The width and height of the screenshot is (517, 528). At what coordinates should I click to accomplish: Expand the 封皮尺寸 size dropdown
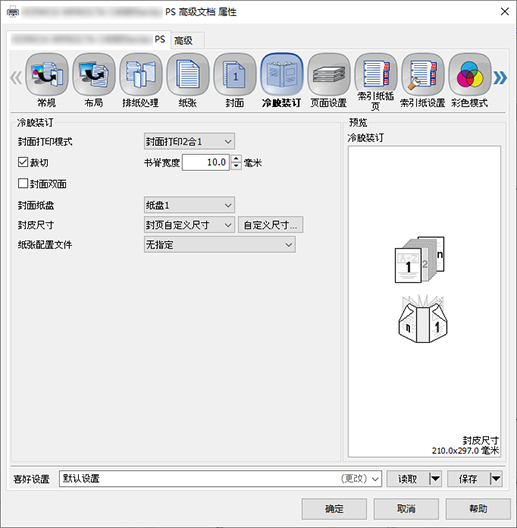(189, 225)
